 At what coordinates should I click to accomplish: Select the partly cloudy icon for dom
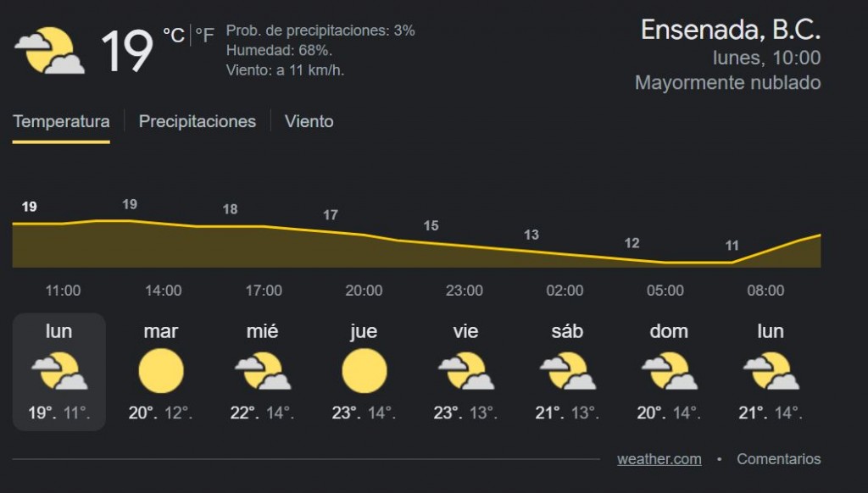point(670,371)
